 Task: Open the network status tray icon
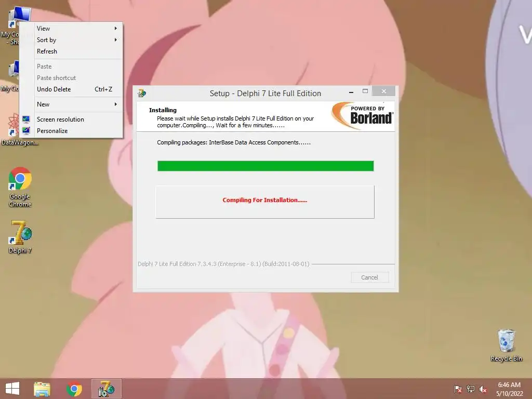(471, 389)
